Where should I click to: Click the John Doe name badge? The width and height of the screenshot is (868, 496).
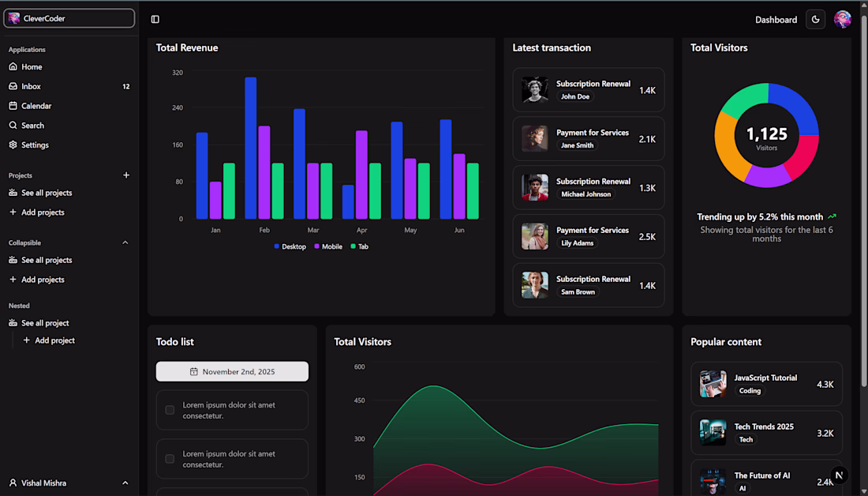click(575, 96)
